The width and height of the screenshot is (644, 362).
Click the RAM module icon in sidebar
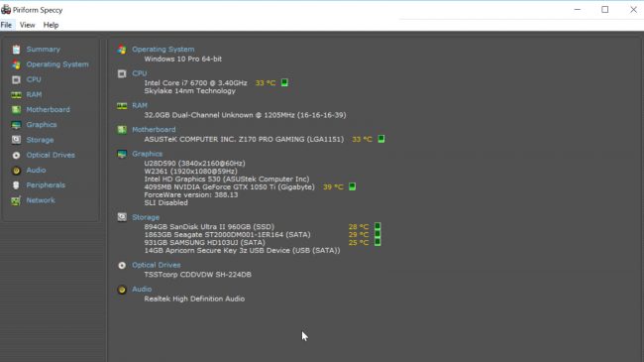click(x=16, y=95)
